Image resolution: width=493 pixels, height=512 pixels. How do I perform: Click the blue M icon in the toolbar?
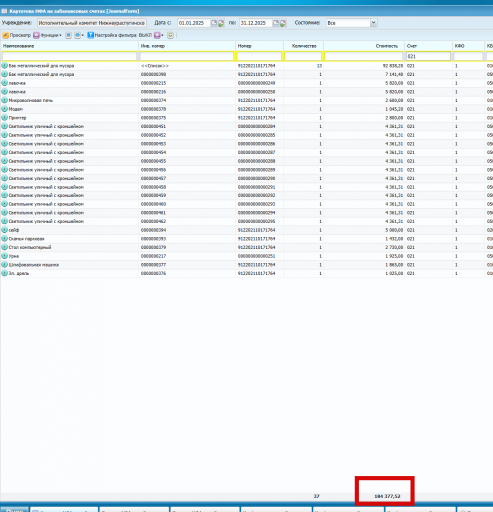[68, 35]
